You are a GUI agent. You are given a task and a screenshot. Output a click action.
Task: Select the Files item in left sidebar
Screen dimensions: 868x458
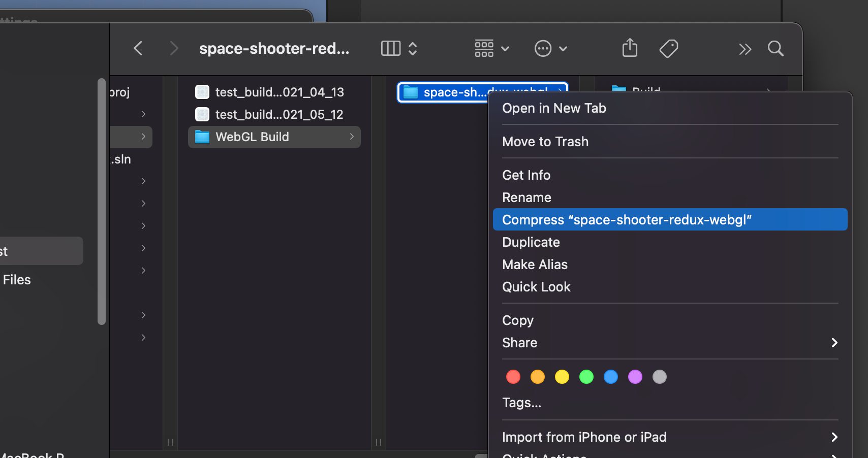coord(17,280)
